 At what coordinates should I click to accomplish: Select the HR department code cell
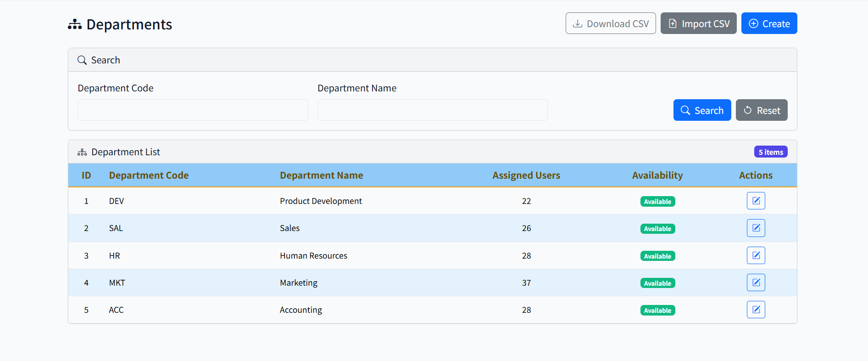[x=114, y=256]
